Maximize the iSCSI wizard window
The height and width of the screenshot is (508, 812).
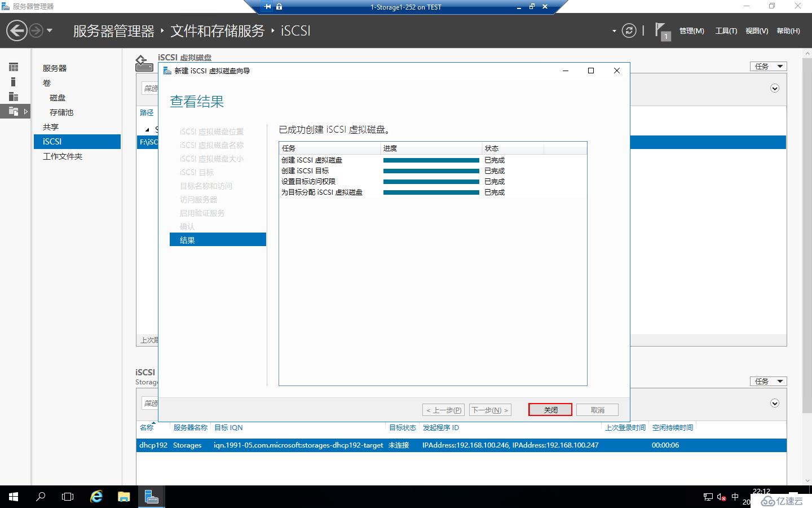click(591, 71)
